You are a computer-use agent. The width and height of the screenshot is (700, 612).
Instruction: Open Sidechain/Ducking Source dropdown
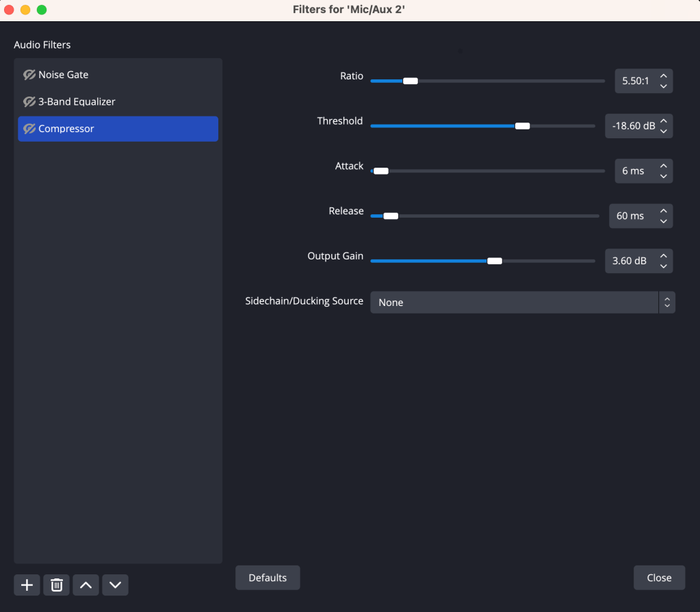pyautogui.click(x=522, y=303)
